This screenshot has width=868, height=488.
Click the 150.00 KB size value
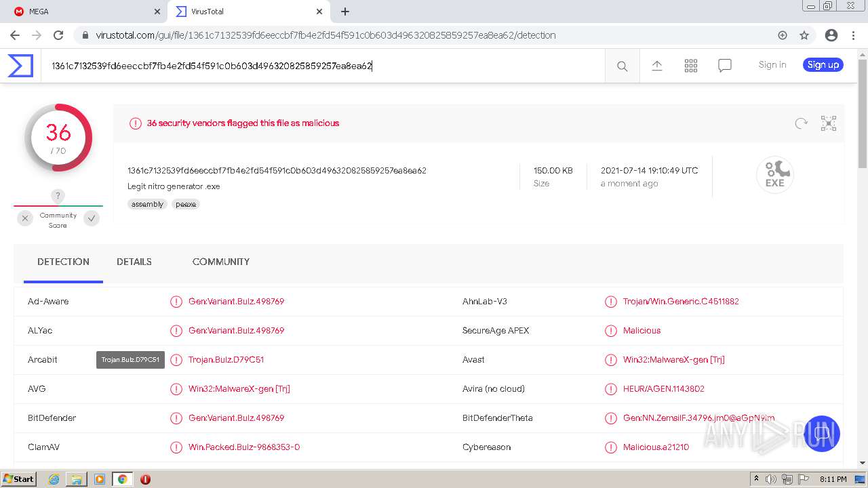[x=553, y=171]
